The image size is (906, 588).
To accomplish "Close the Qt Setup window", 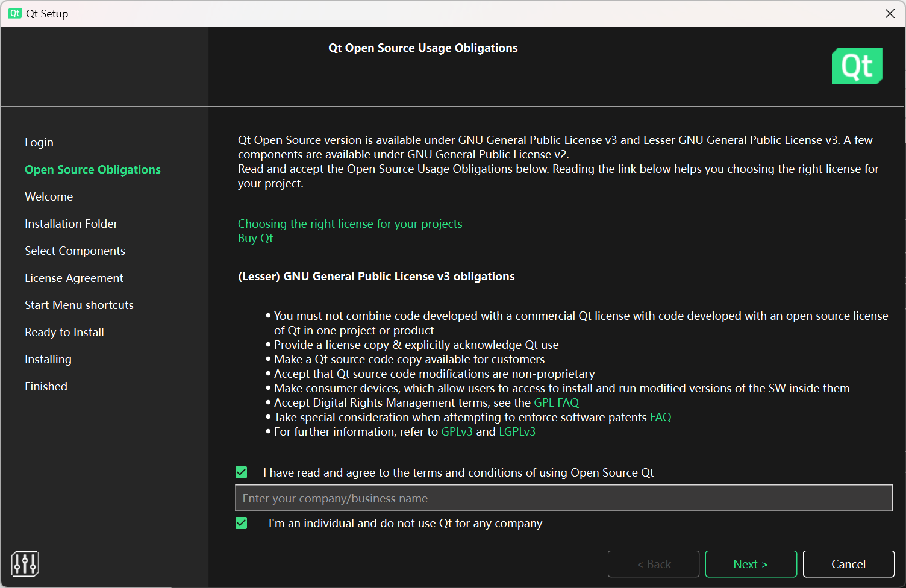I will 890,13.
